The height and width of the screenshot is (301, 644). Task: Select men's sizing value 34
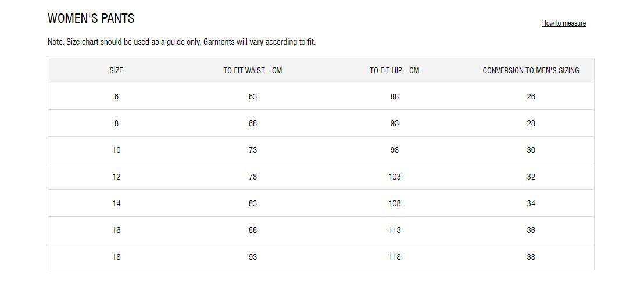pos(531,203)
